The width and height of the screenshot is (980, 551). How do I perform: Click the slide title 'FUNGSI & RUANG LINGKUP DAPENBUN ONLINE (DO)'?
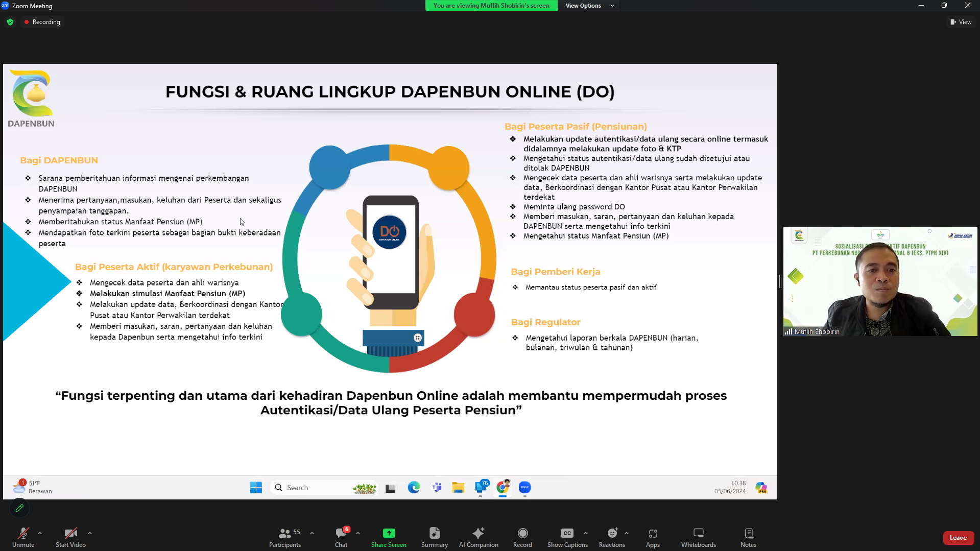390,92
